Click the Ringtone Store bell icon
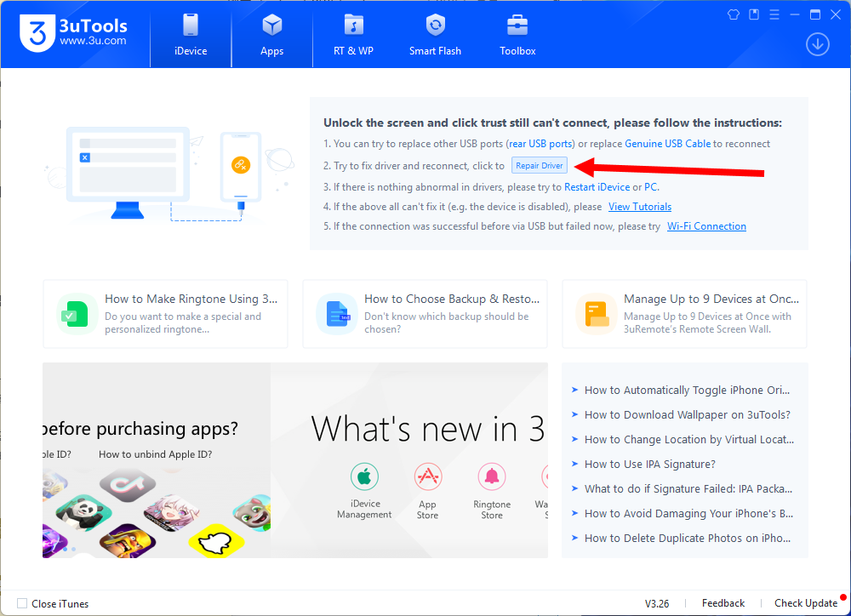The width and height of the screenshot is (851, 616). click(x=492, y=476)
